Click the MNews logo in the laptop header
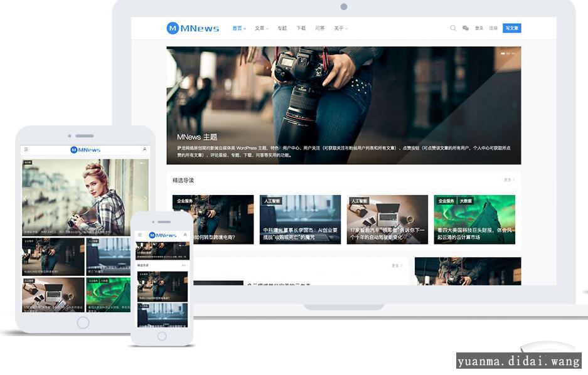The height and width of the screenshot is (375, 588). click(193, 28)
